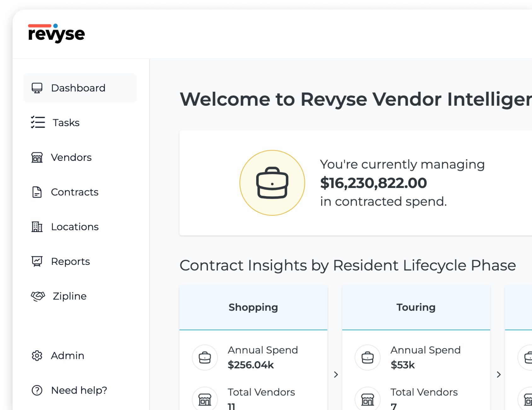Image resolution: width=532 pixels, height=410 pixels.
Task: Click the Touring Total Vendors label
Action: tap(424, 392)
